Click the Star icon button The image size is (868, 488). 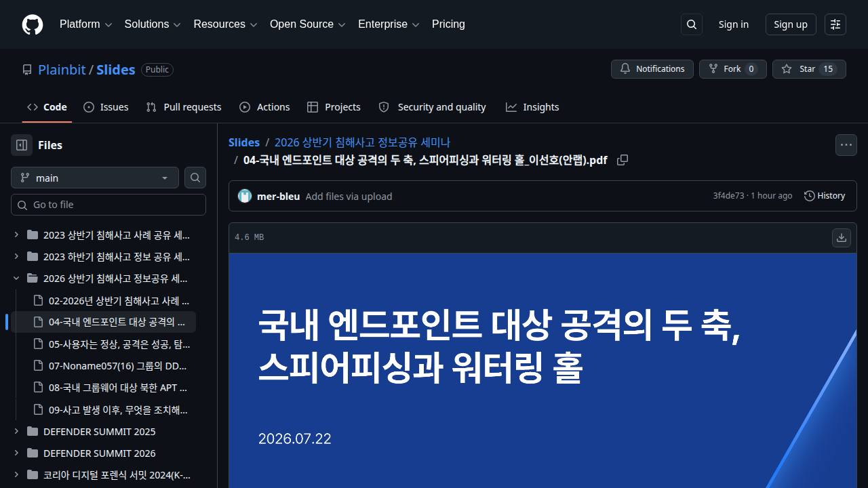[x=809, y=69]
